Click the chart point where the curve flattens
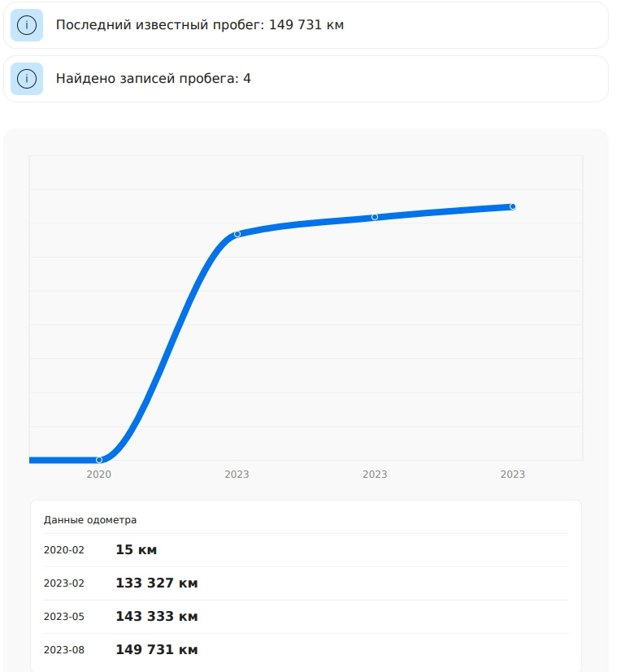Screen dimensions: 621x672 coord(237,234)
